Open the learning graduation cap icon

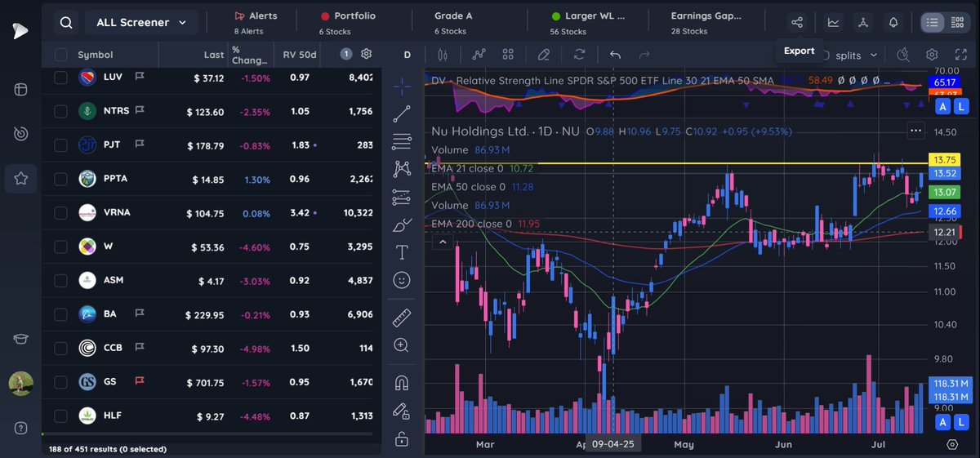point(20,340)
